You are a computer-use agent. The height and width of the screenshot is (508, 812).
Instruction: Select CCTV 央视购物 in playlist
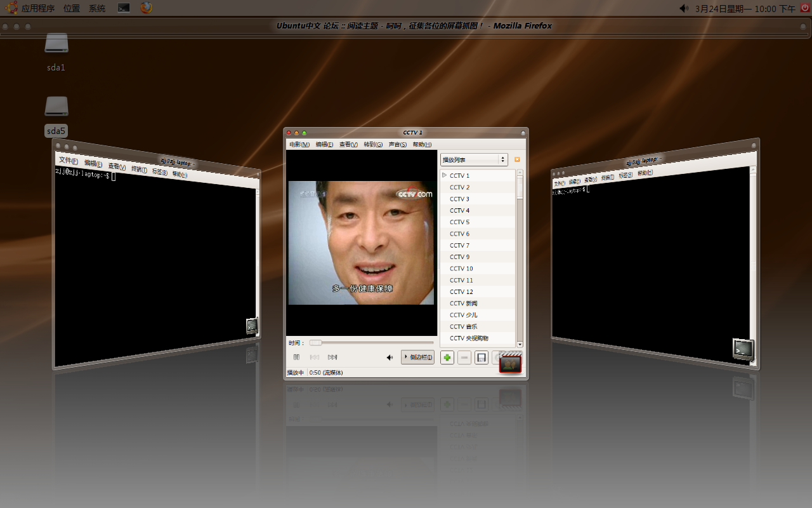coord(478,338)
